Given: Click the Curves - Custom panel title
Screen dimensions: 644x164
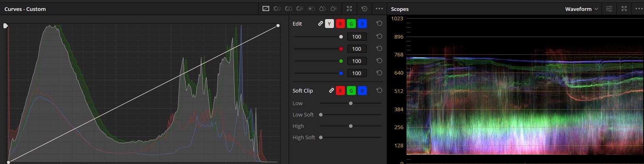Looking at the screenshot, I should point(25,9).
